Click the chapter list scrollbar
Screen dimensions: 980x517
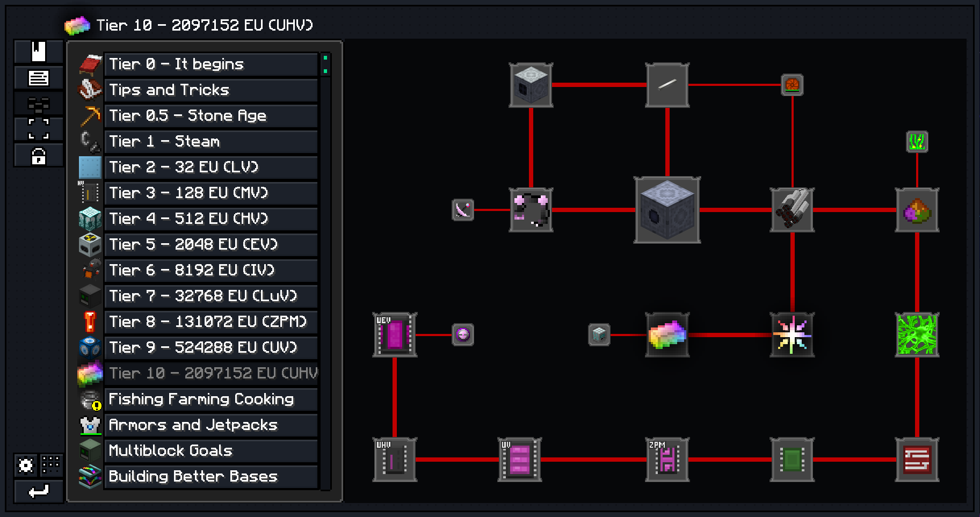tap(325, 268)
